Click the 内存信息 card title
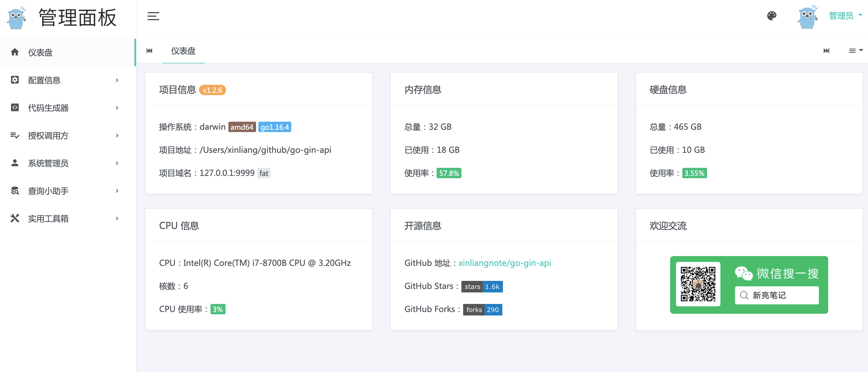 (422, 90)
